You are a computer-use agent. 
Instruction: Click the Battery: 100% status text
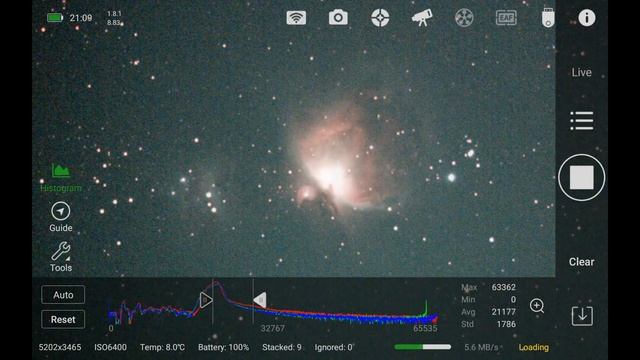[x=223, y=347]
